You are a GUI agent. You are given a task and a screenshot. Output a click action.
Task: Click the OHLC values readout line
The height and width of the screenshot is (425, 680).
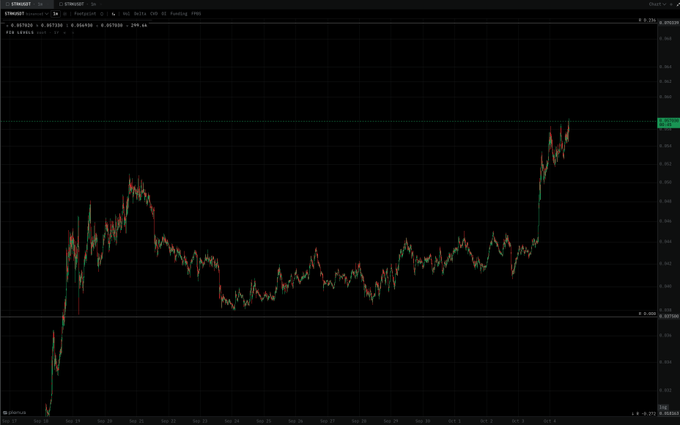[77, 26]
